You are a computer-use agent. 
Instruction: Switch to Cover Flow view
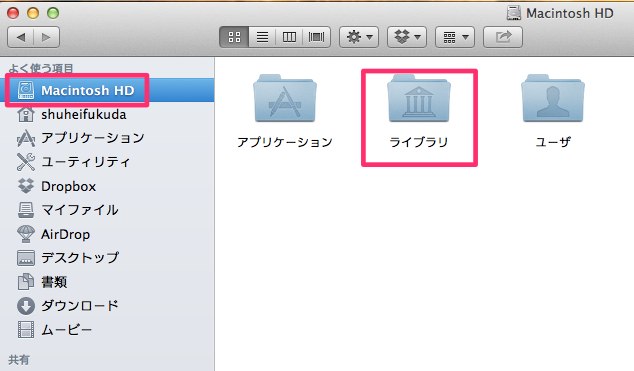click(x=317, y=37)
